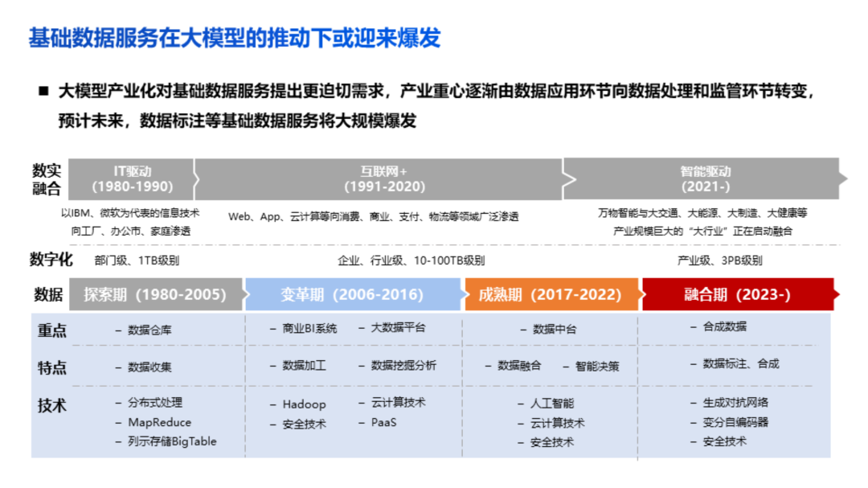Click the 产业级、3PB级别 text
This screenshot has height=488, width=868.
[x=719, y=260]
